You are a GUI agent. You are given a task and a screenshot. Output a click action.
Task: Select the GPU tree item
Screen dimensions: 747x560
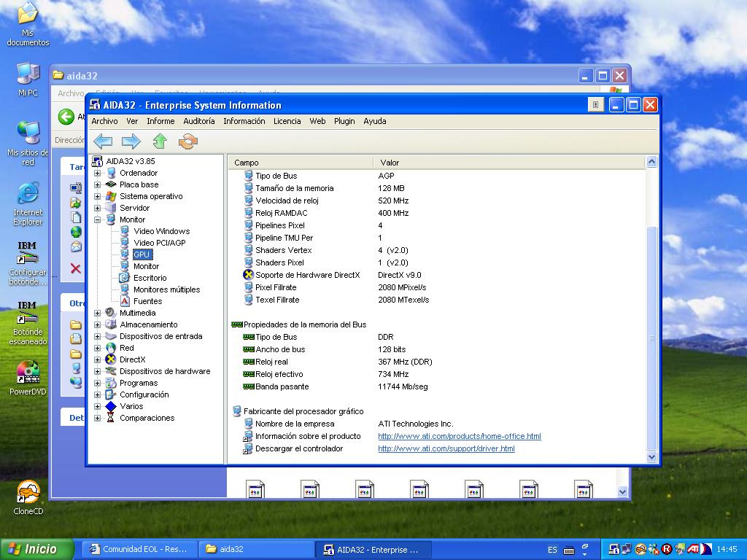142,254
